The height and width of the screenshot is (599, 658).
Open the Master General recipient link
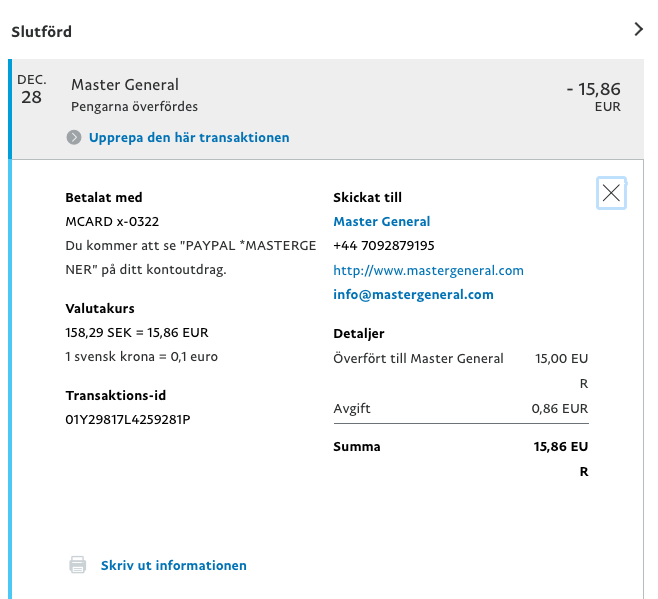(x=381, y=221)
